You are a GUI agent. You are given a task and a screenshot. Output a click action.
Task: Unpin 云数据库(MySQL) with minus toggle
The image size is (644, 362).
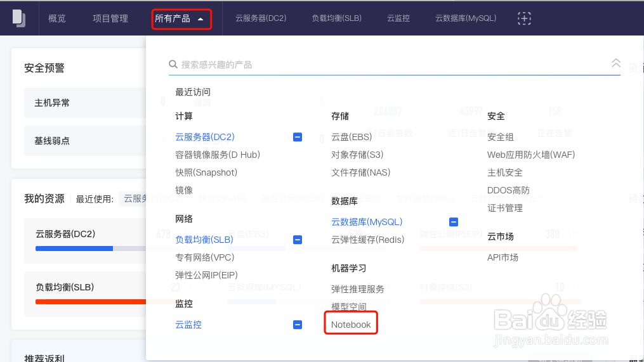click(454, 222)
